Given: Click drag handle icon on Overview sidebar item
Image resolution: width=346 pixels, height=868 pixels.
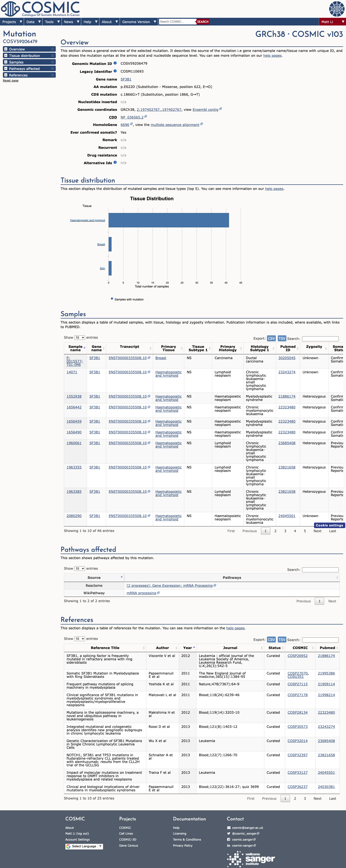Looking at the screenshot, I should coord(53,49).
